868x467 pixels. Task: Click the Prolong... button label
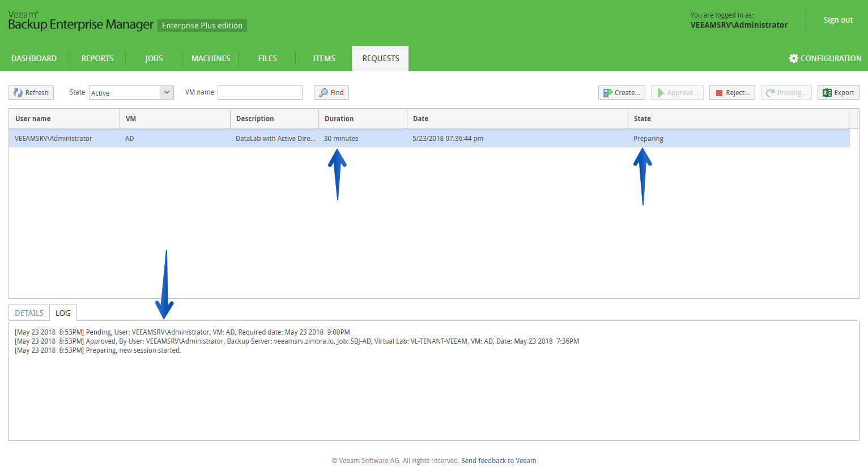pyautogui.click(x=792, y=93)
